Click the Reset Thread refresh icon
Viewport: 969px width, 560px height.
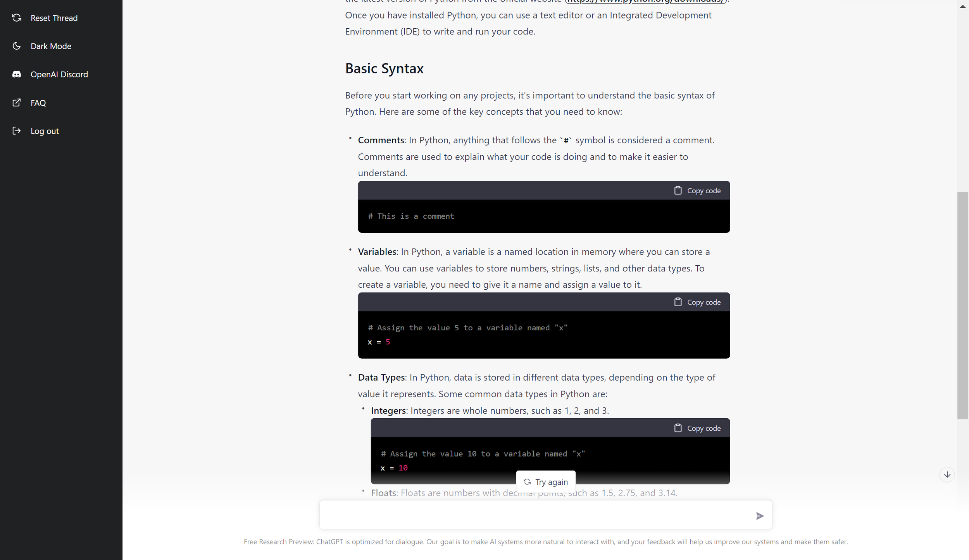(17, 18)
